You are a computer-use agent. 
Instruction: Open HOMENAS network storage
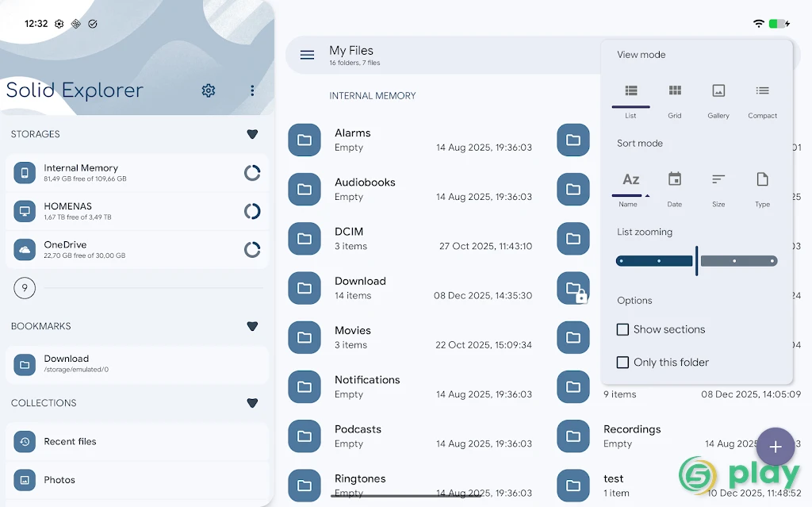(x=137, y=211)
